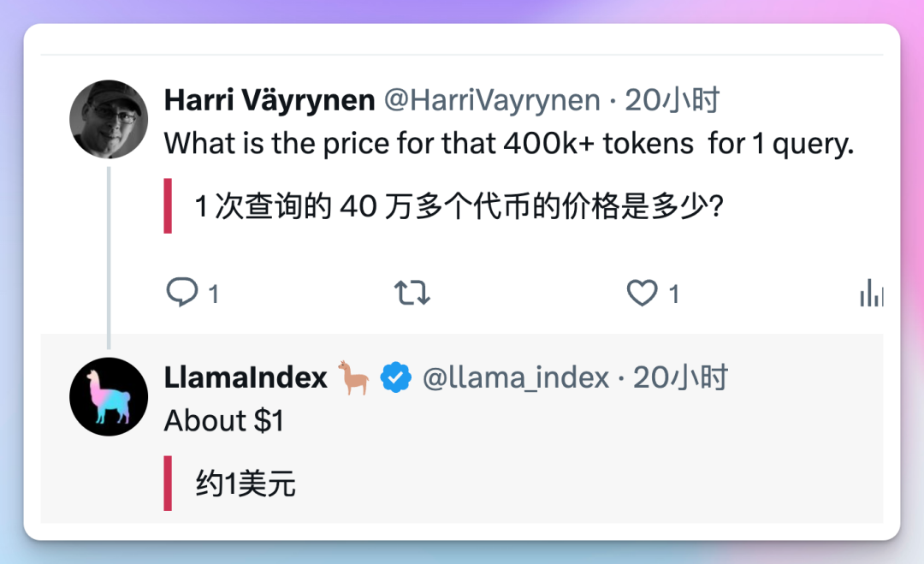
Task: Click the reply speech bubble icon
Action: pos(182,293)
